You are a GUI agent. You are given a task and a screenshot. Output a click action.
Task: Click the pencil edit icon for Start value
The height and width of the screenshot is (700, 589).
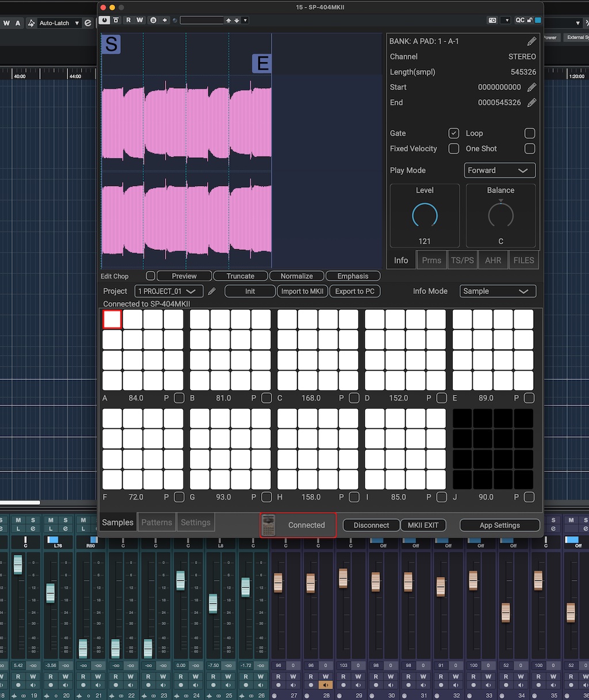531,87
